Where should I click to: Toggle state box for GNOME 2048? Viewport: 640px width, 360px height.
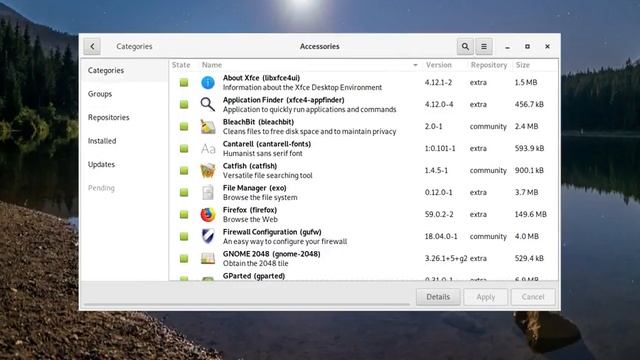pos(184,259)
